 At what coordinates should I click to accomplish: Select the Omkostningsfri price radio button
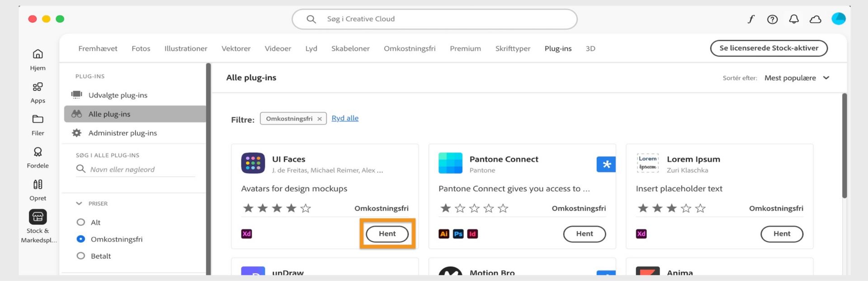tap(81, 239)
